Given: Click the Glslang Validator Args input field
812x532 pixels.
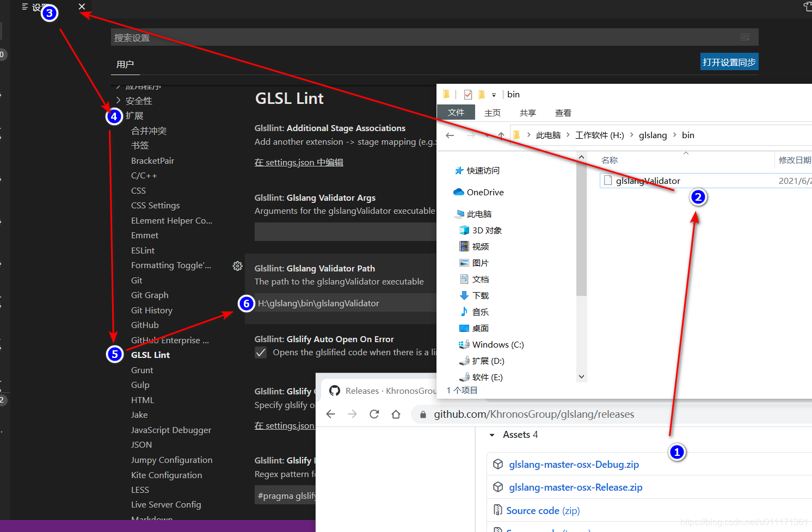Looking at the screenshot, I should pyautogui.click(x=346, y=232).
